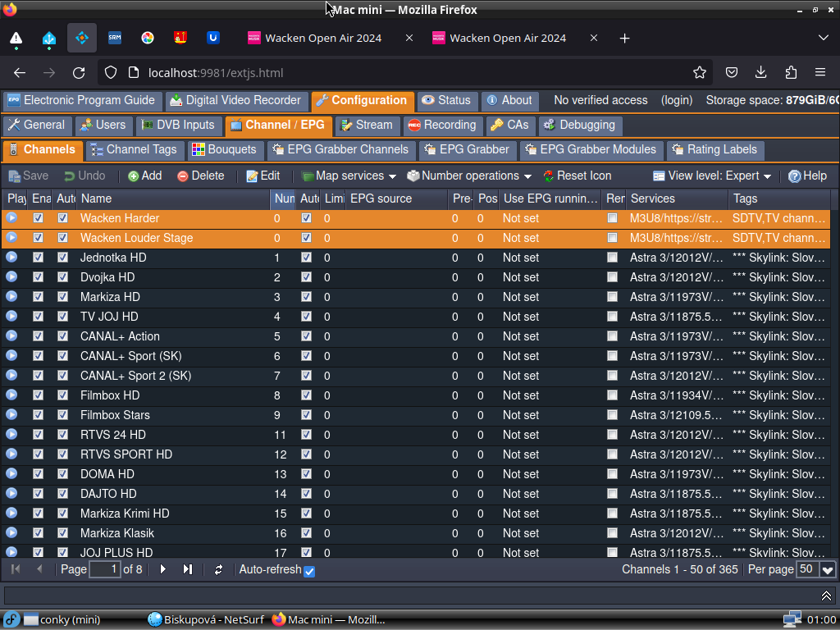
Task: Click the Edit channel button
Action: pyautogui.click(x=263, y=176)
